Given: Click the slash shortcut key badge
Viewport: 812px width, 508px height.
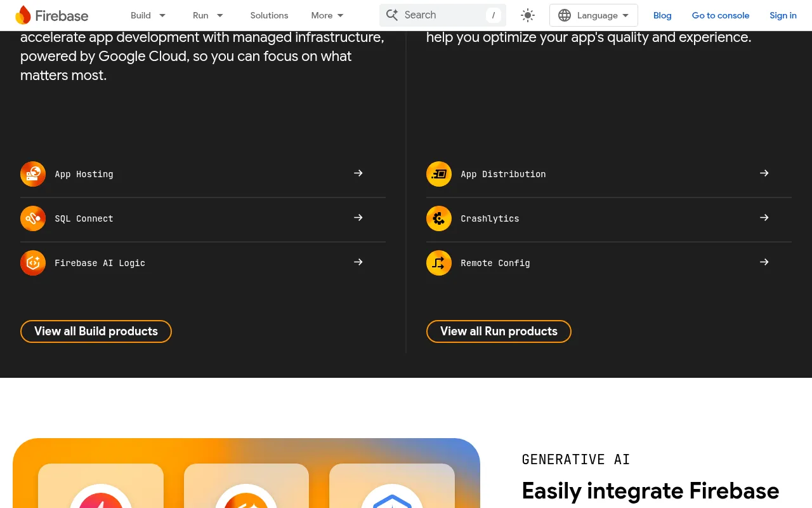Looking at the screenshot, I should click(x=494, y=15).
